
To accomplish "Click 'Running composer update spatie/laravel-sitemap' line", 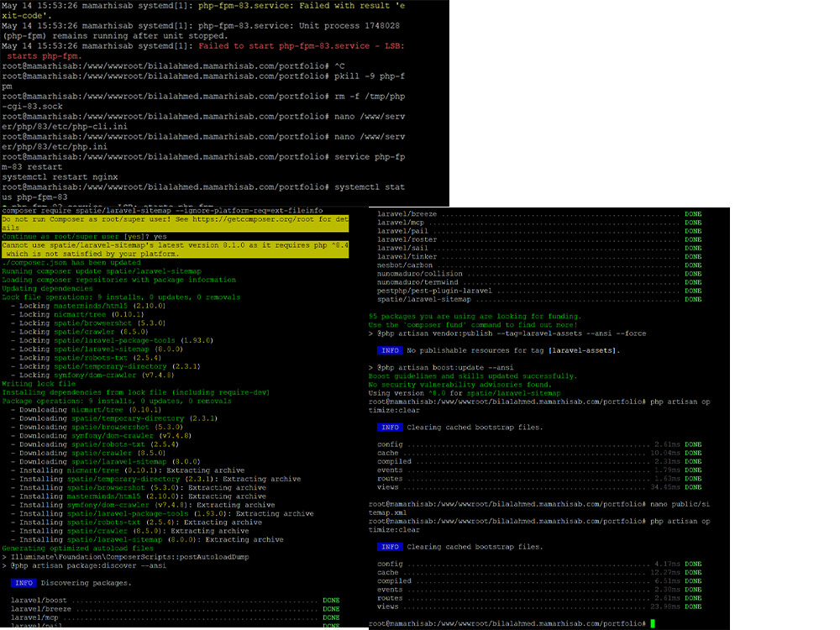I will 102,271.
